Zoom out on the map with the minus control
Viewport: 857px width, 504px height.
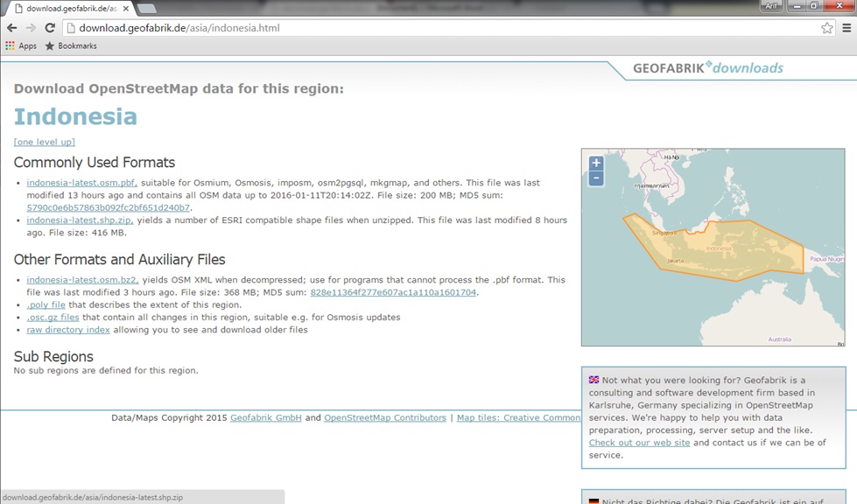[594, 178]
